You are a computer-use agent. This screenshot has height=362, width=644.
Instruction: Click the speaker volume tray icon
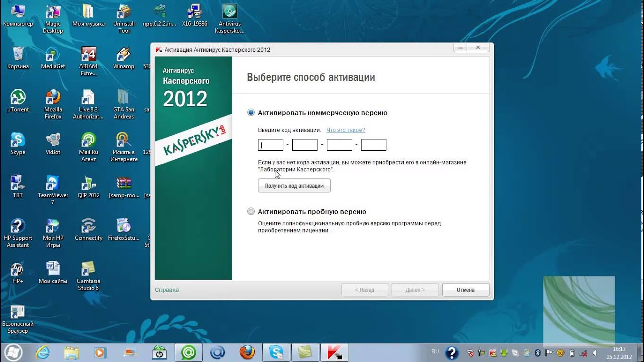[595, 353]
